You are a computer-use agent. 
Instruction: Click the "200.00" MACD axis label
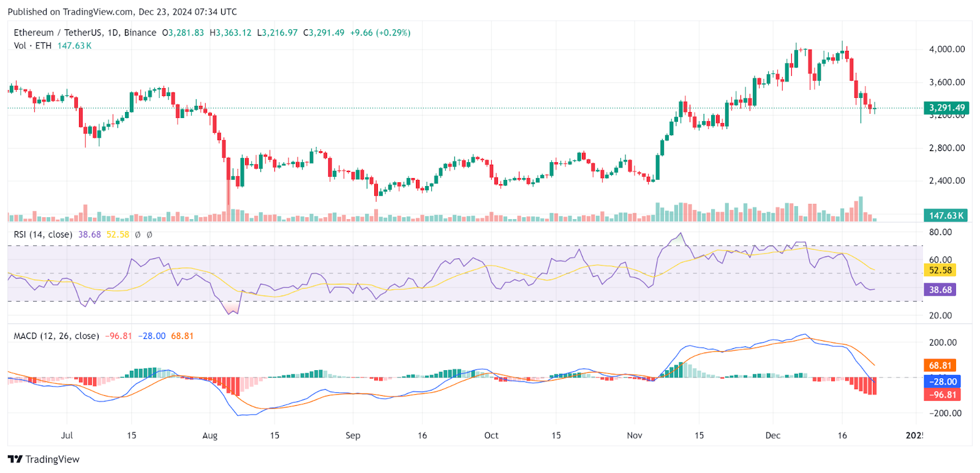pos(943,342)
